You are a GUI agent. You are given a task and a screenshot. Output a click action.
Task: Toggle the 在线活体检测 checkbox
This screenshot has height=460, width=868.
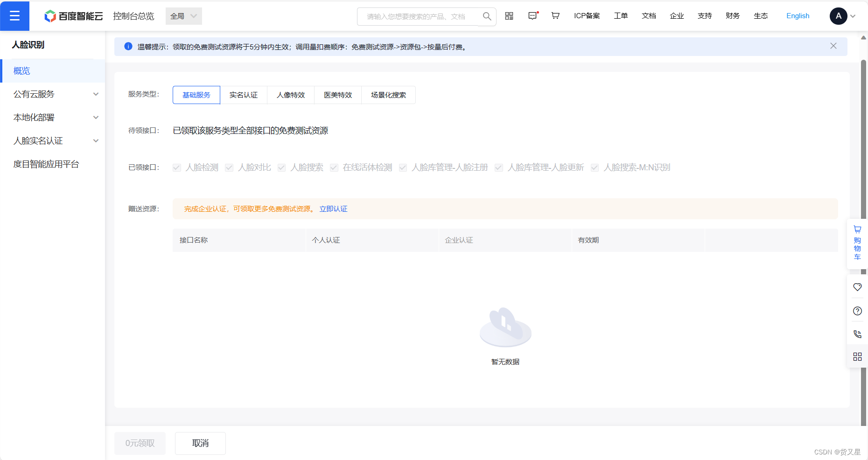pyautogui.click(x=334, y=167)
